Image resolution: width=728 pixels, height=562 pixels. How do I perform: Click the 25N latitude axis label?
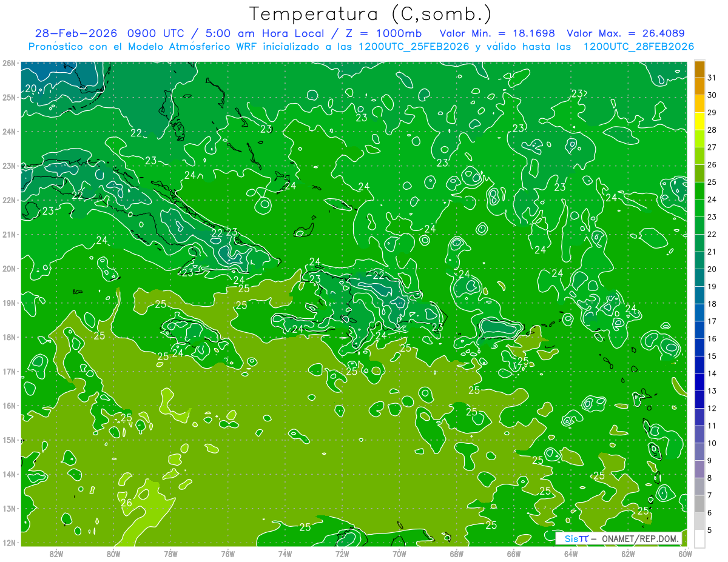8,97
